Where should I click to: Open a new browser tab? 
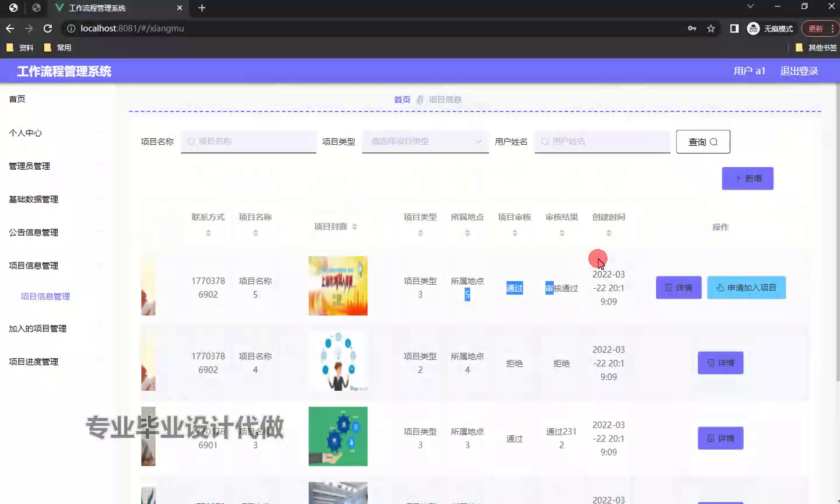tap(202, 8)
